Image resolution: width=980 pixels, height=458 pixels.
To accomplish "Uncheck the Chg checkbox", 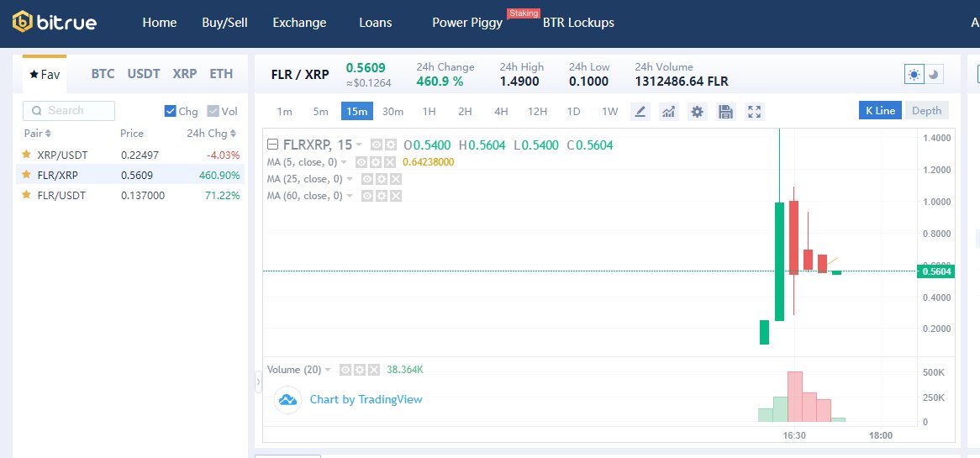I will (x=170, y=111).
